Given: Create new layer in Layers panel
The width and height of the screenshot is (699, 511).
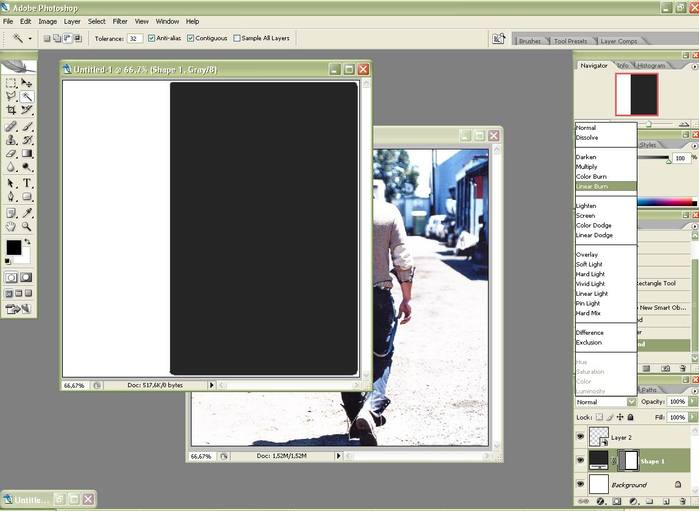Looking at the screenshot, I should [665, 502].
